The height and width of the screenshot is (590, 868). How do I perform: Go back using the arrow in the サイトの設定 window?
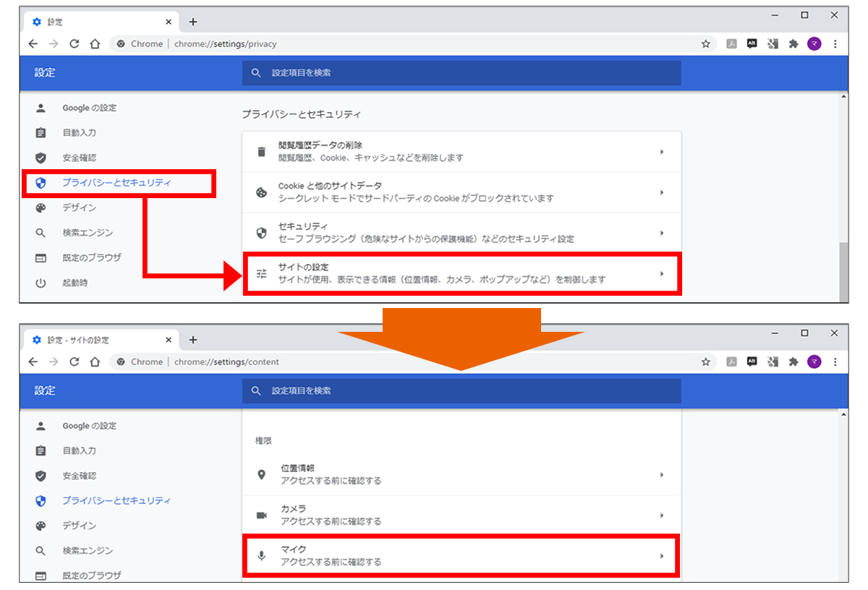(33, 362)
